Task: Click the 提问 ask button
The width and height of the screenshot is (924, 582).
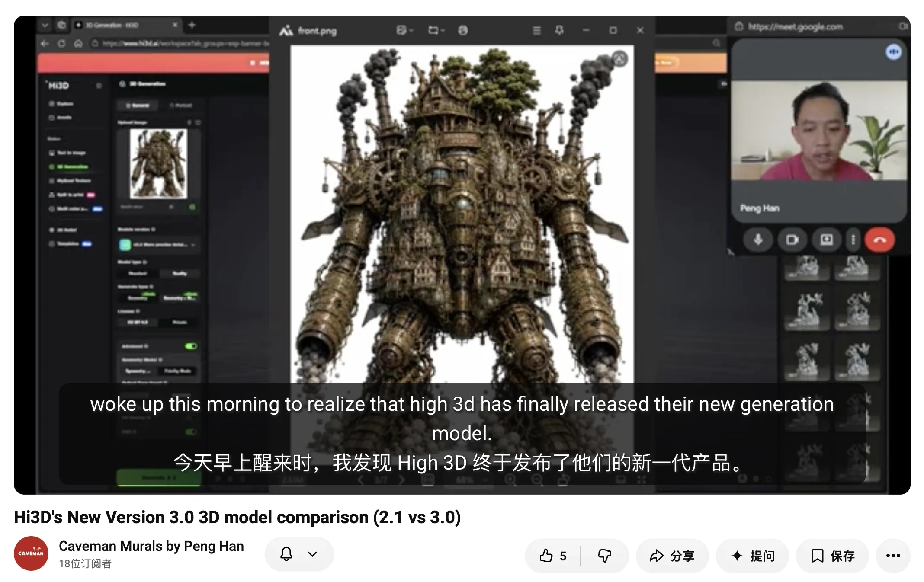Action: tap(752, 556)
